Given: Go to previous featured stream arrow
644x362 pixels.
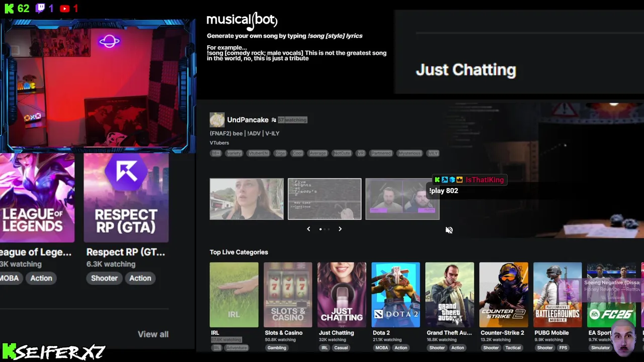Looking at the screenshot, I should click(308, 229).
